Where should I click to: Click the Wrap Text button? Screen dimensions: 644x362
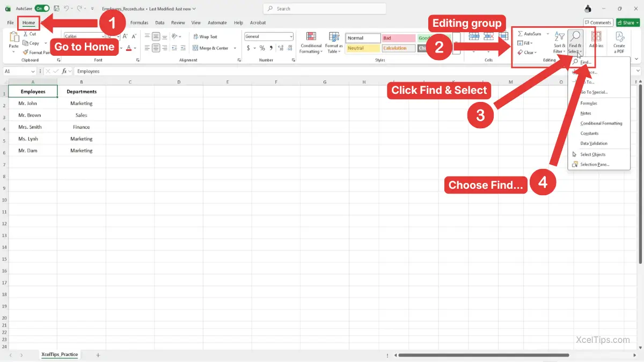pos(205,36)
